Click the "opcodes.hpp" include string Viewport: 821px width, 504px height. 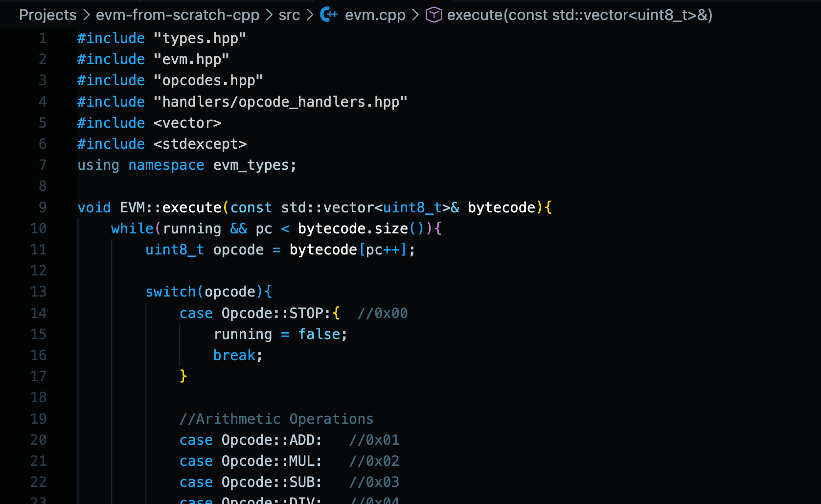pyautogui.click(x=208, y=80)
